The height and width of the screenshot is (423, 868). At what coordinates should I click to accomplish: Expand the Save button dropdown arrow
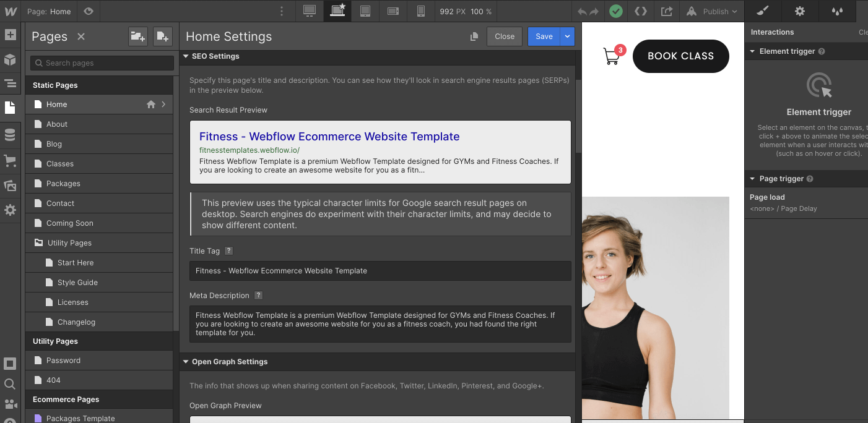(568, 36)
